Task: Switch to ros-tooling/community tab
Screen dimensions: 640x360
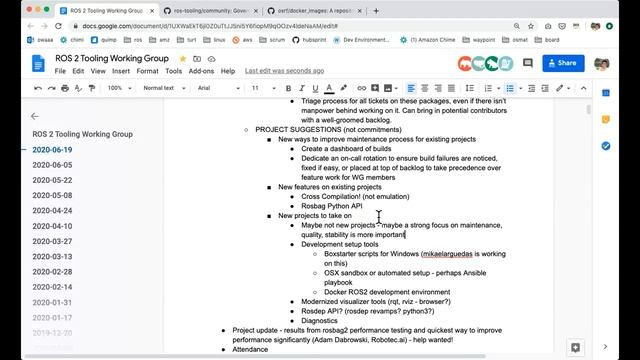Action: (x=210, y=11)
